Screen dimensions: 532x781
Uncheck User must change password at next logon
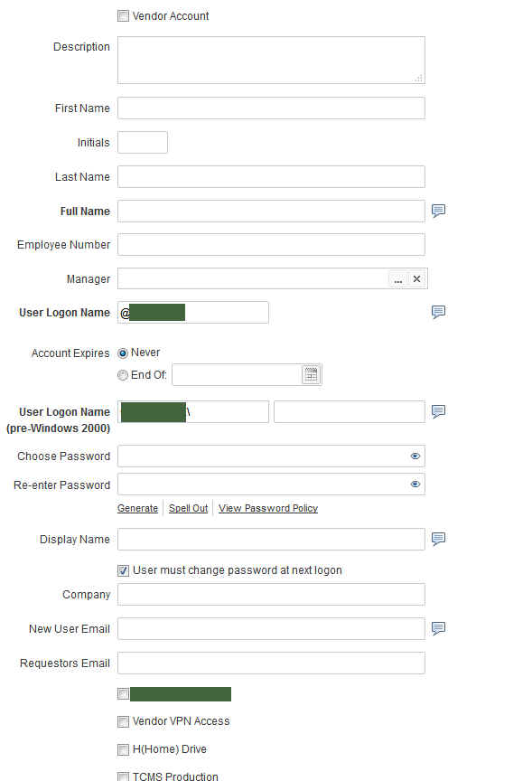[x=123, y=570]
